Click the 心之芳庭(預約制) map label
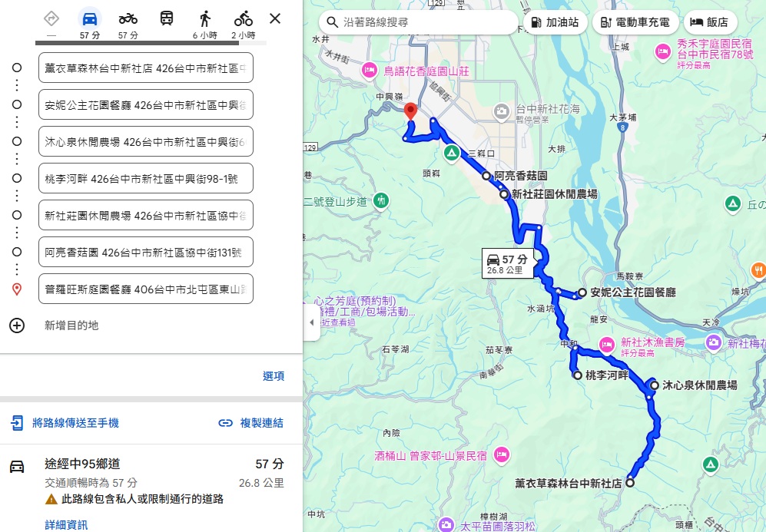 click(355, 301)
